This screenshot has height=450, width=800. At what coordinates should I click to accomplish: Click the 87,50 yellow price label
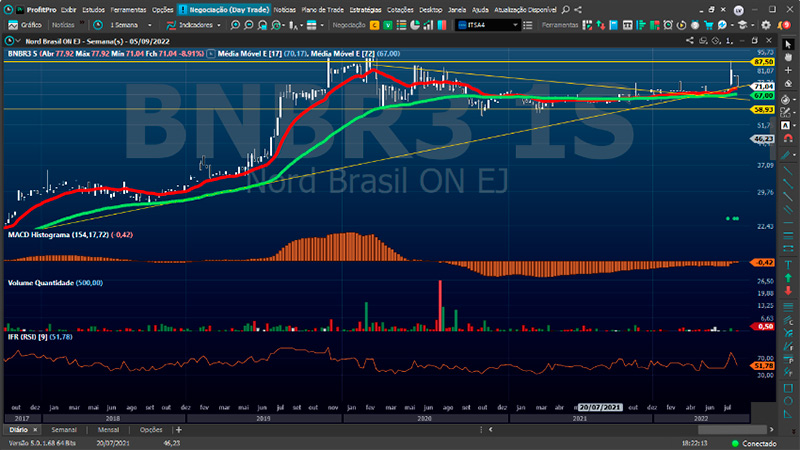(x=763, y=62)
